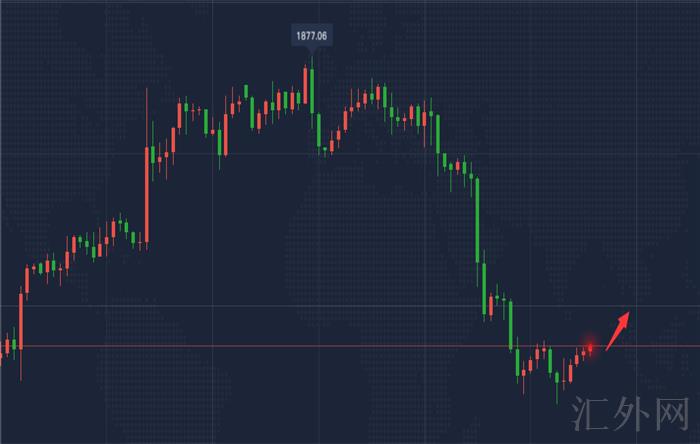
Task: Click the longest green candle in the steep drop
Action: [x=478, y=220]
